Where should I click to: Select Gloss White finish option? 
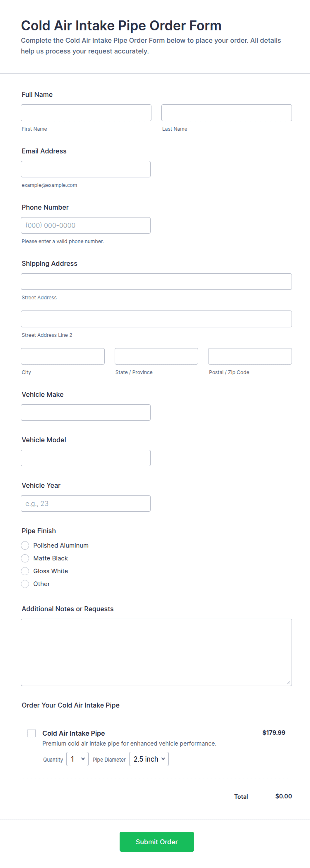[x=25, y=571]
